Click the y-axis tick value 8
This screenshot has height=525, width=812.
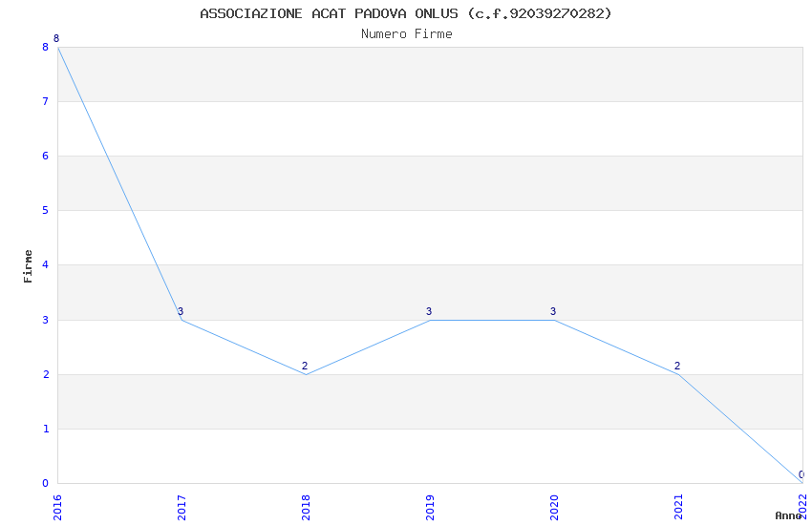click(46, 47)
